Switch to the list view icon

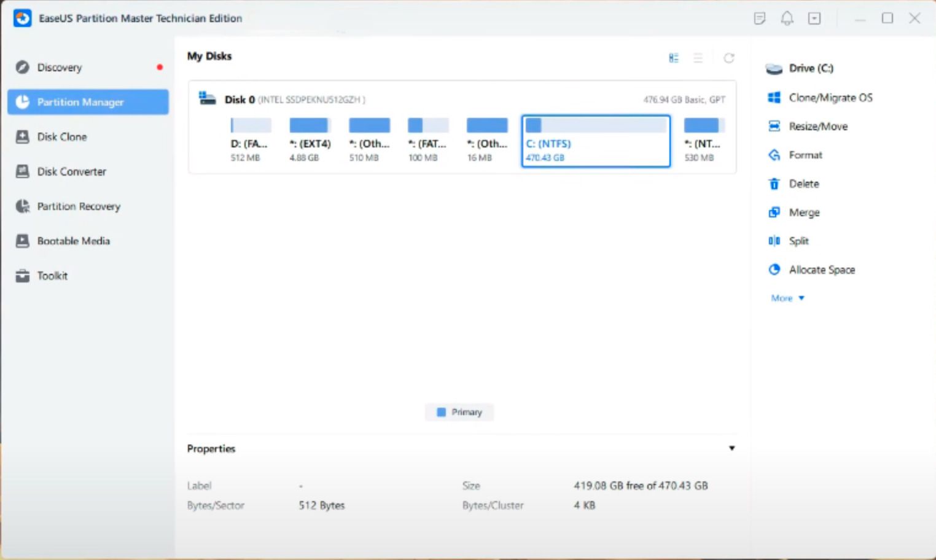click(698, 58)
